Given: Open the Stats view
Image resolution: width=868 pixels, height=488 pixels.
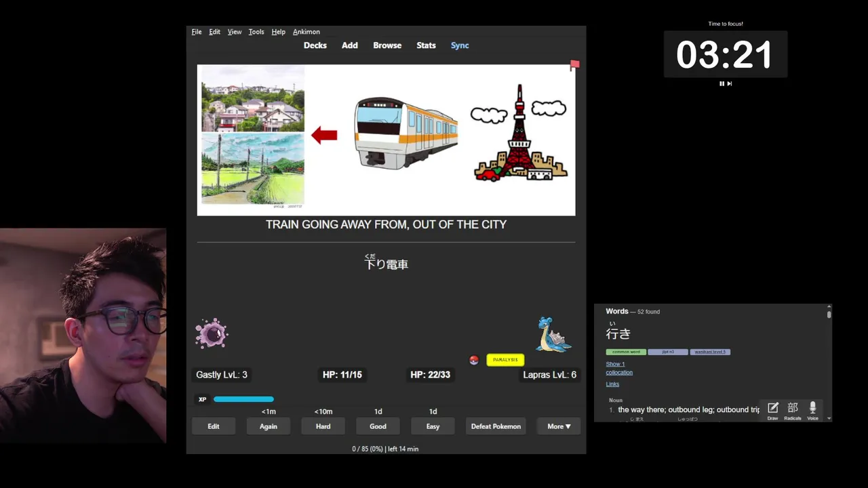Looking at the screenshot, I should coord(426,45).
